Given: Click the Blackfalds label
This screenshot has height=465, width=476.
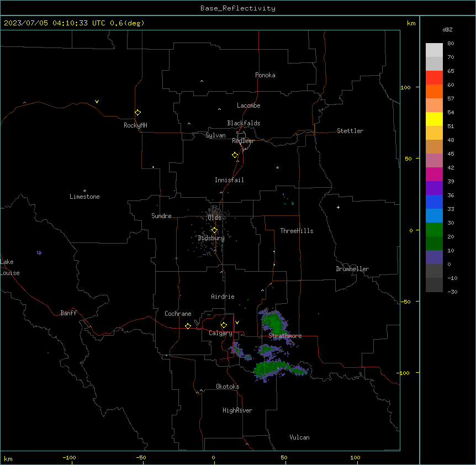Looking at the screenshot, I should point(244,123).
